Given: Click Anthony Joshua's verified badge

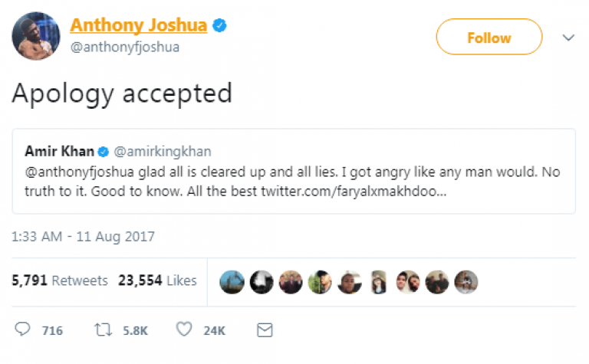Looking at the screenshot, I should 219,25.
